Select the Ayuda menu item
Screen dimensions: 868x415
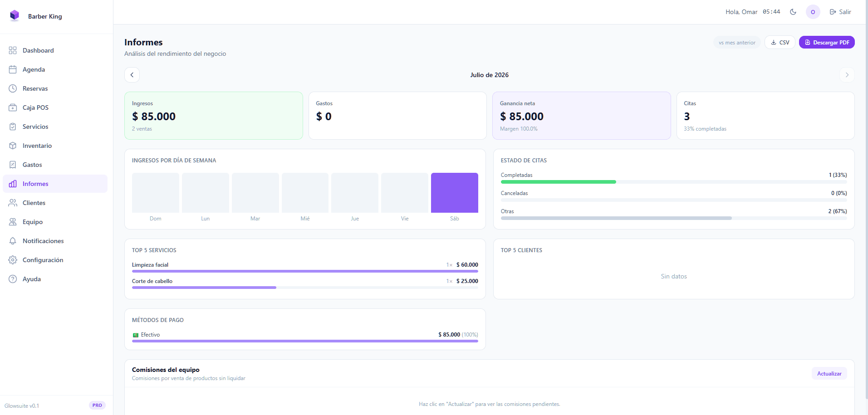click(x=55, y=279)
